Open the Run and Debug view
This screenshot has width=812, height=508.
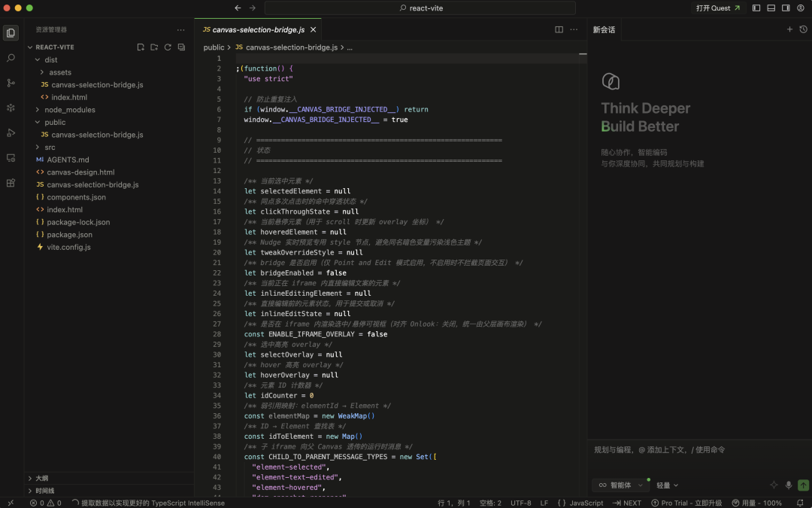tap(11, 132)
